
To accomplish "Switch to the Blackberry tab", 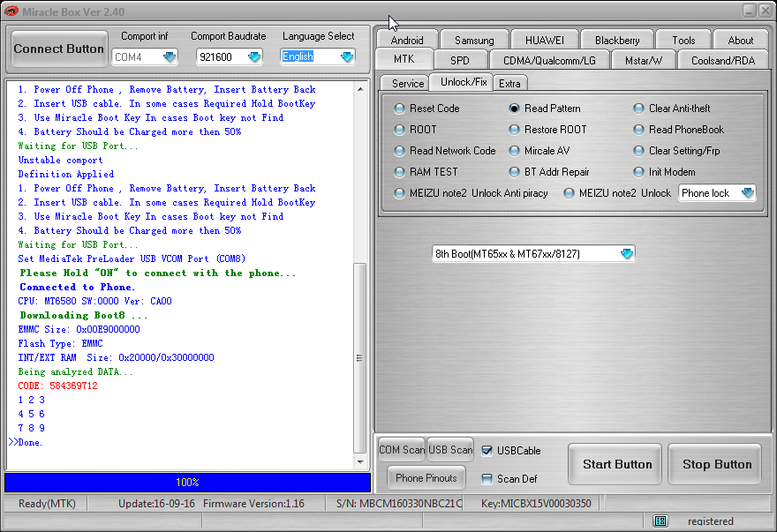I will pos(617,40).
